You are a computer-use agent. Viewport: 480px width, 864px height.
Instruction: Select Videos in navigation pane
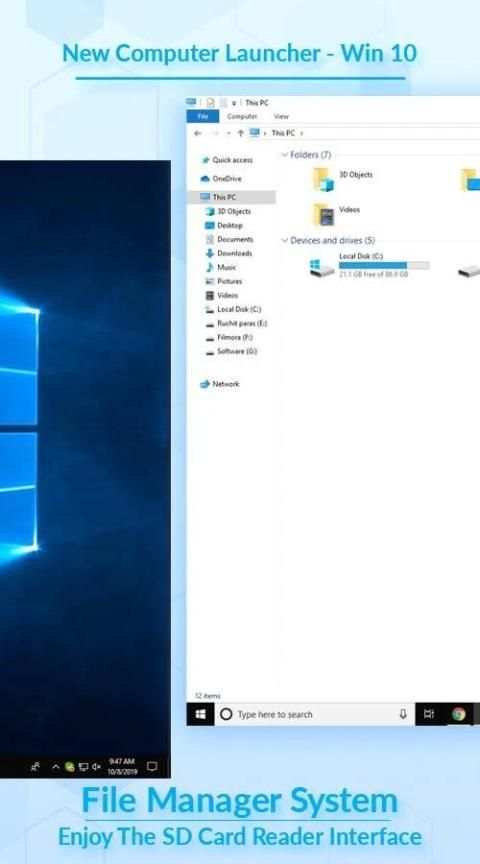pos(222,295)
